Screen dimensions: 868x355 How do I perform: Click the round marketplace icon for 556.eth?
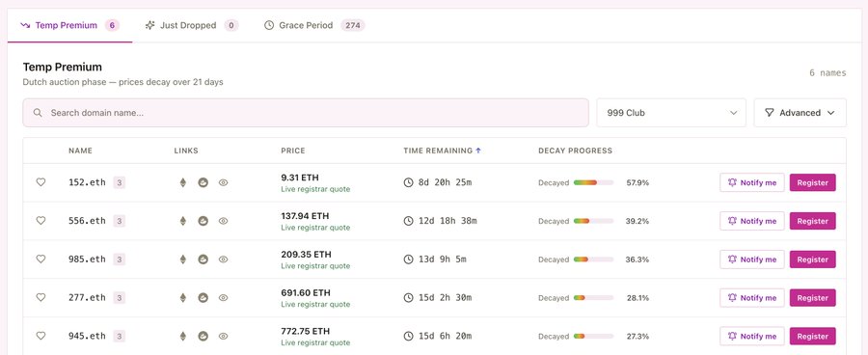(203, 220)
